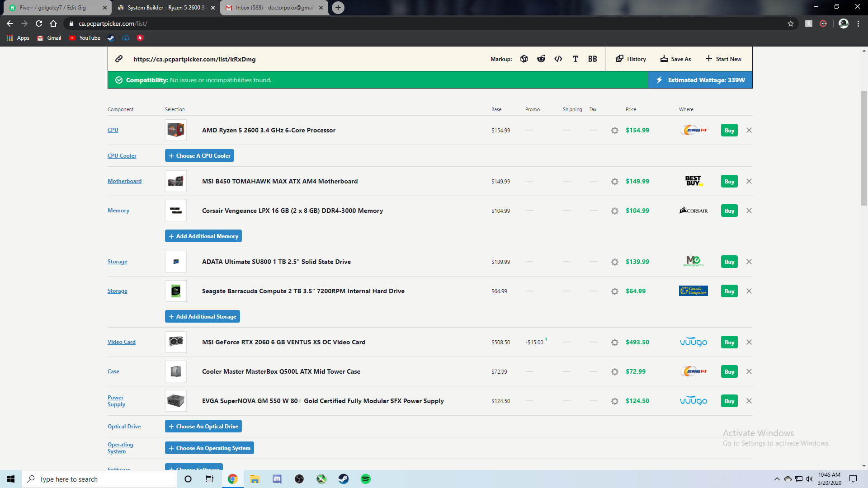This screenshot has width=868, height=488.
Task: Click Save As
Action: click(x=676, y=59)
